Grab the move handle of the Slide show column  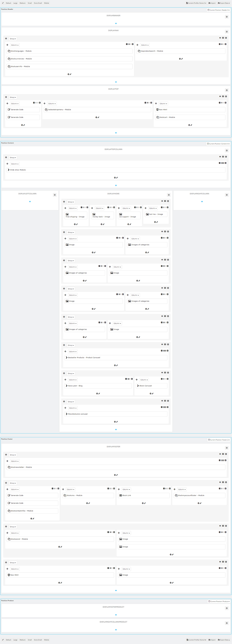(7, 164)
